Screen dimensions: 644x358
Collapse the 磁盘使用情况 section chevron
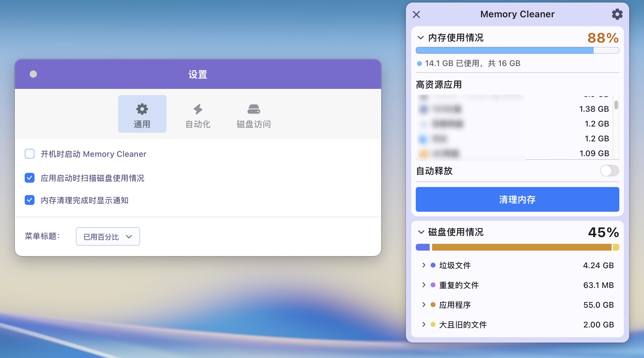click(x=421, y=232)
